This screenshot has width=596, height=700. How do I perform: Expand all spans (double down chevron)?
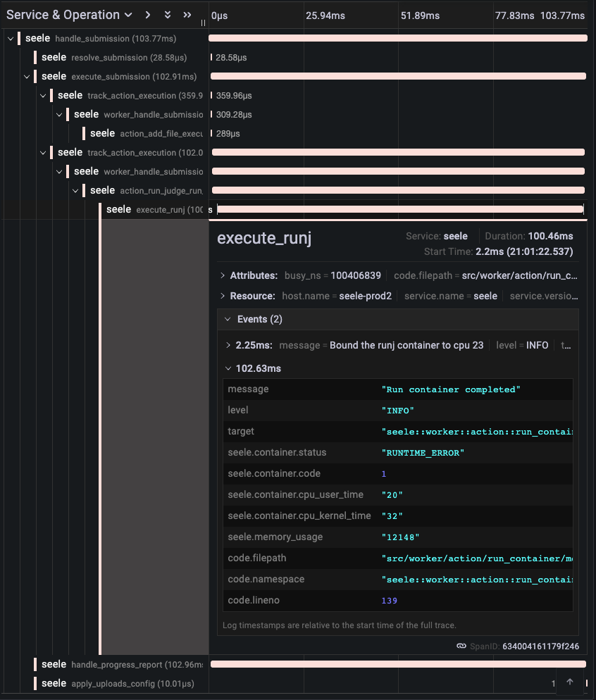(x=168, y=15)
